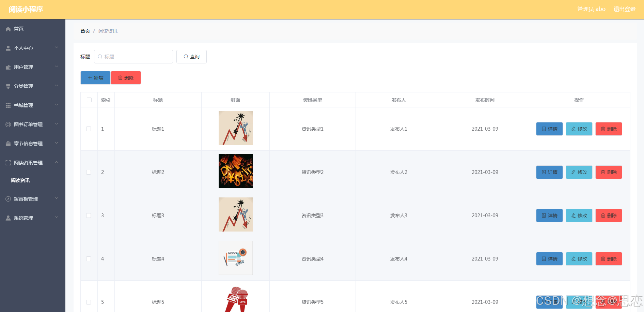The image size is (644, 312).
Task: Click the user icon beside 个人中心
Action: (8, 48)
